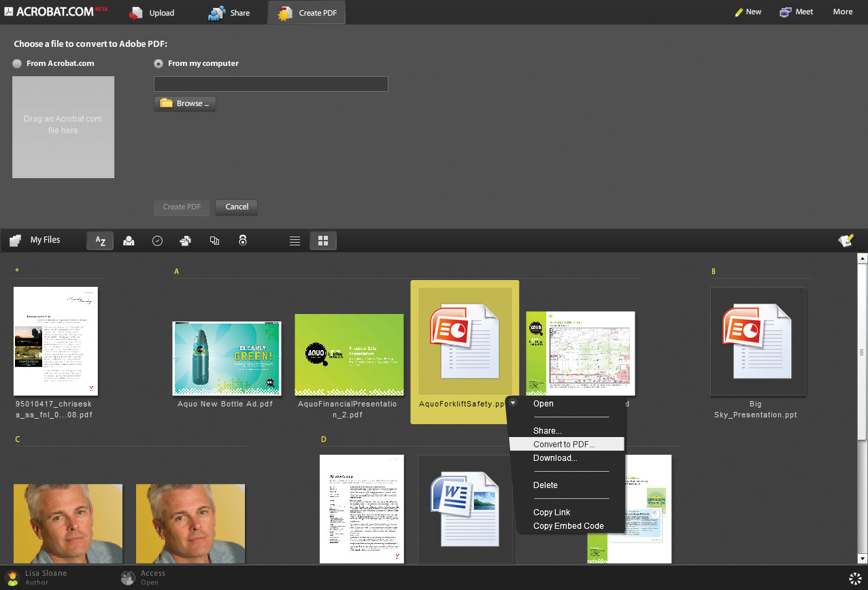Cancel the PDF conversion
Image resolution: width=868 pixels, height=590 pixels.
(x=237, y=207)
